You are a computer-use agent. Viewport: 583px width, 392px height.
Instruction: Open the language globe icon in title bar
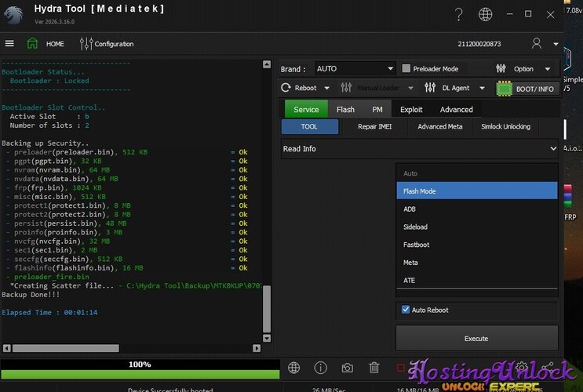click(x=486, y=14)
